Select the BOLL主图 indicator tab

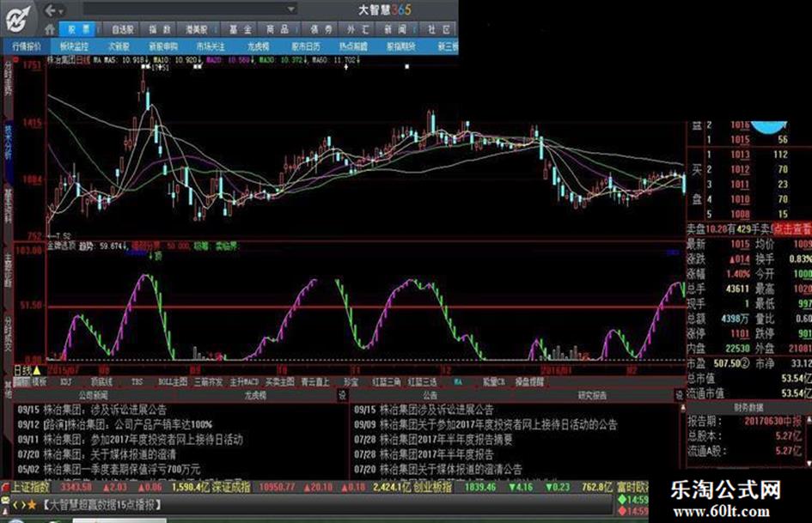pyautogui.click(x=173, y=382)
